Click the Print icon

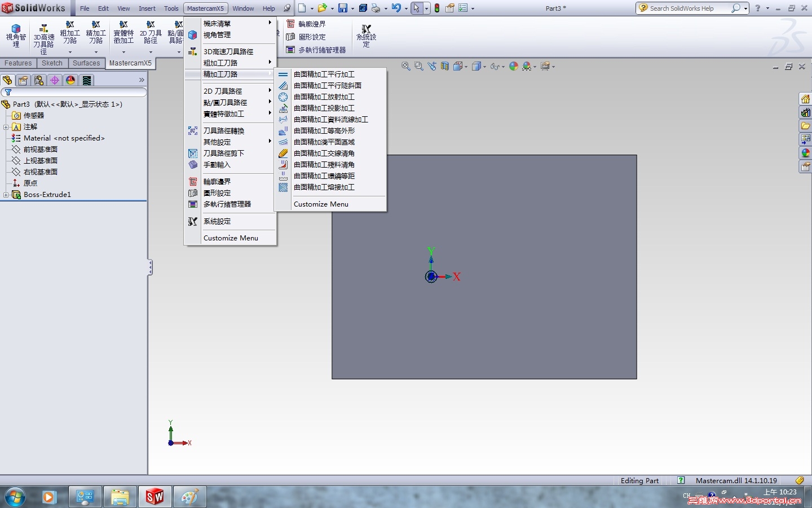coord(376,8)
